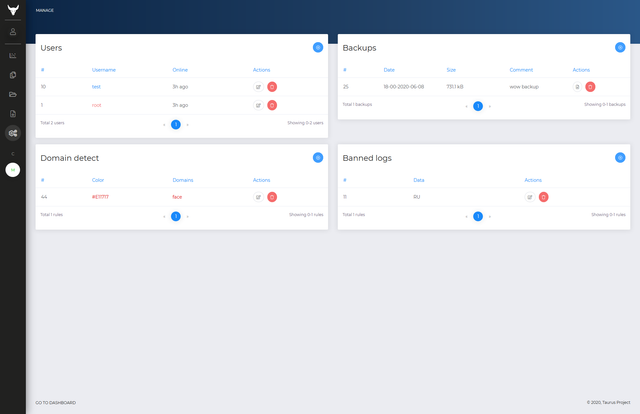Go to page 1 in Backups pagination

point(478,106)
